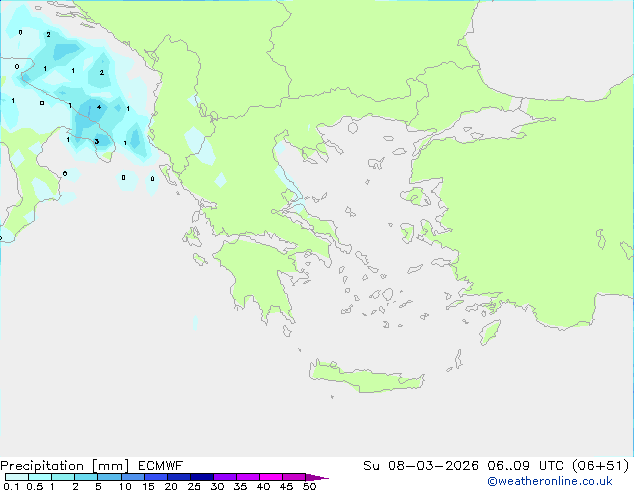634x490 pixels.
Task: Click the 2–5 mm legend color box
Action: 86,477
